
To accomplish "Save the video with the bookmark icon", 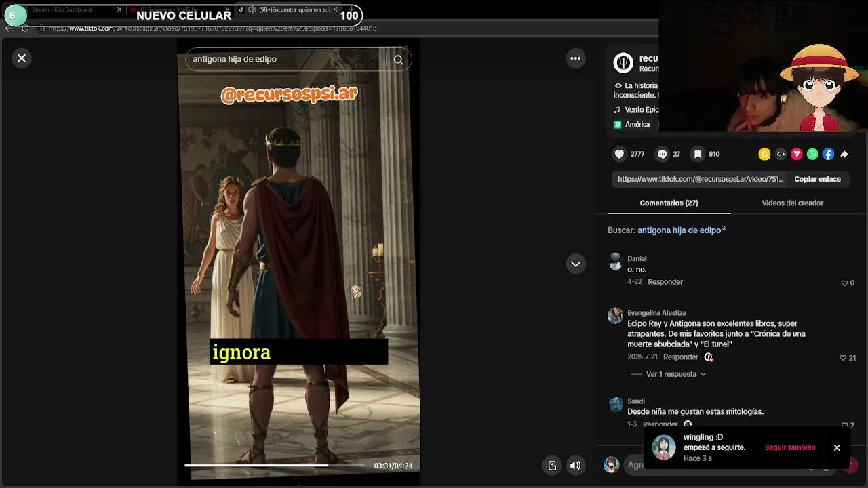I will pyautogui.click(x=698, y=155).
